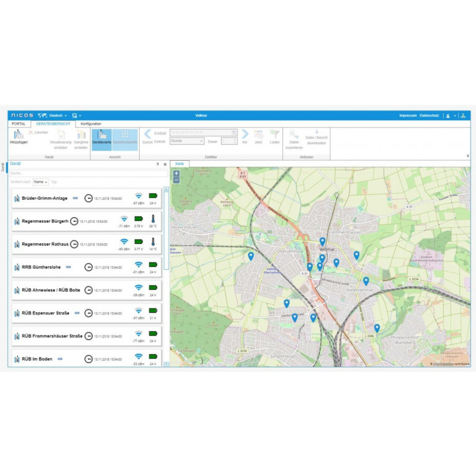Select the Karte tab

(180, 164)
